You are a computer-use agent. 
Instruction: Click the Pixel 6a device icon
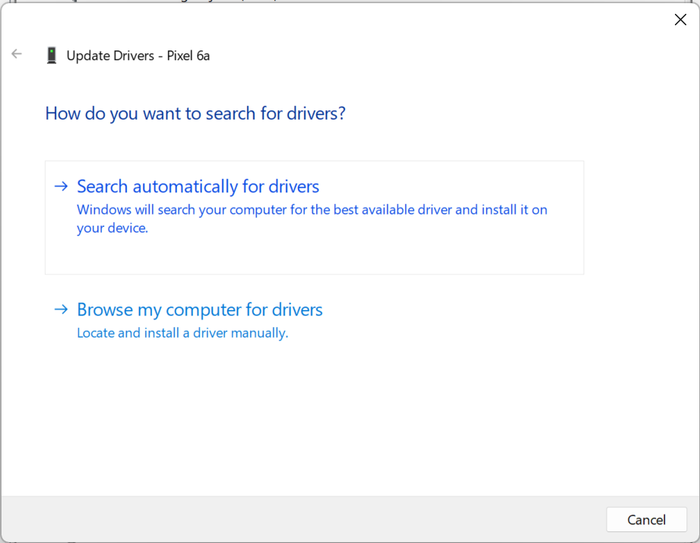pos(52,55)
